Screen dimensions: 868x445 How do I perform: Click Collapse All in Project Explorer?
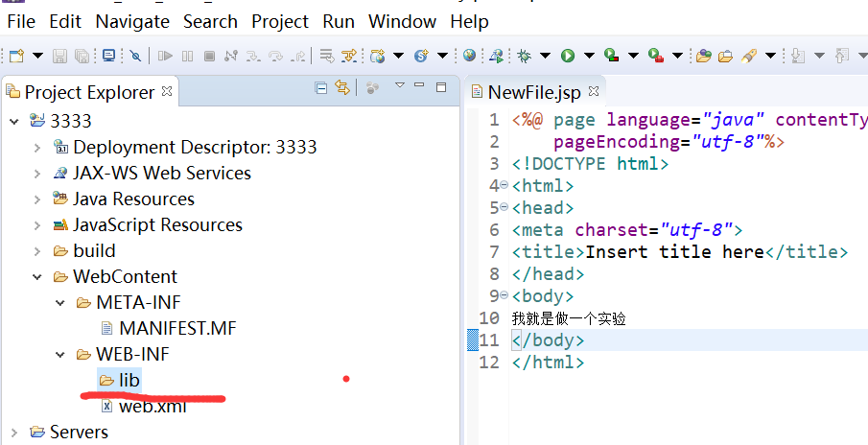(321, 89)
